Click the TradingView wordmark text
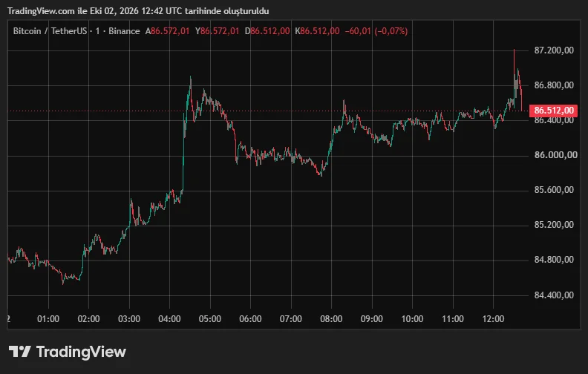 81,352
